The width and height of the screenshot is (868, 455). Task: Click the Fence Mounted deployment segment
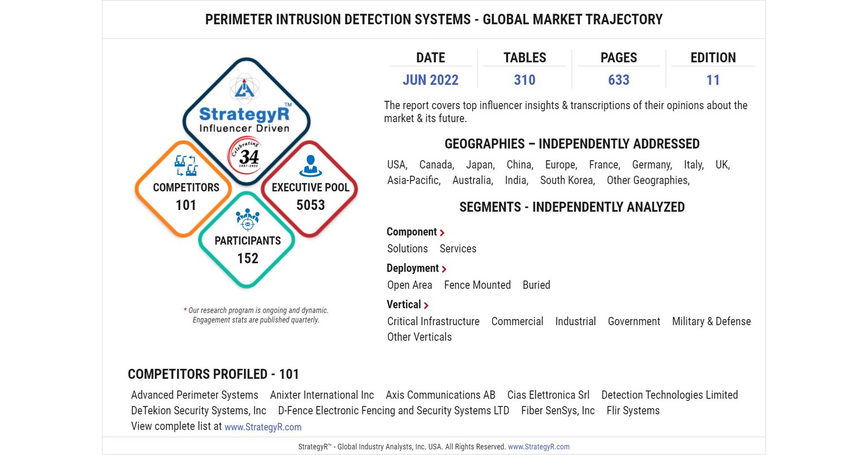tap(477, 285)
